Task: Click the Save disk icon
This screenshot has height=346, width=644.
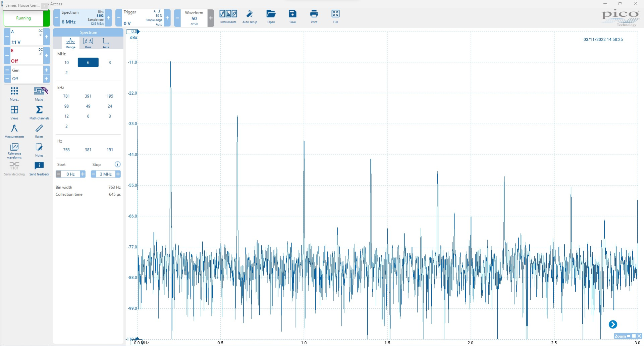Action: tap(292, 16)
